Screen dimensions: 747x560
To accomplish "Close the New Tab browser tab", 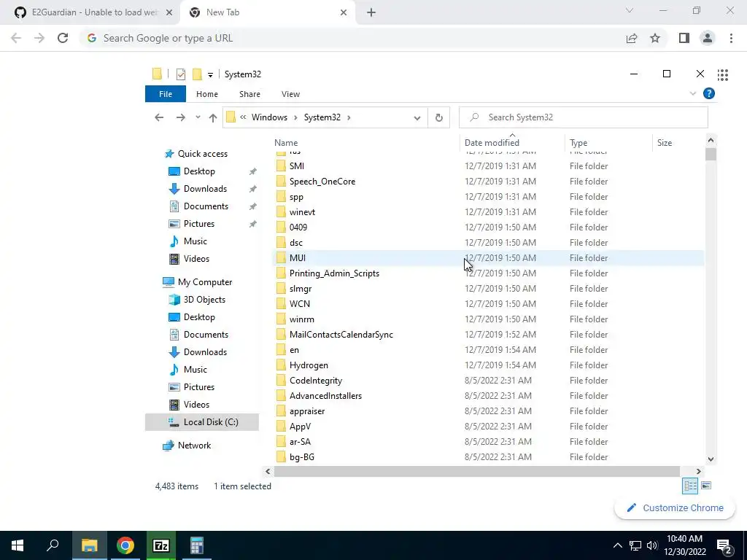I will tap(344, 12).
